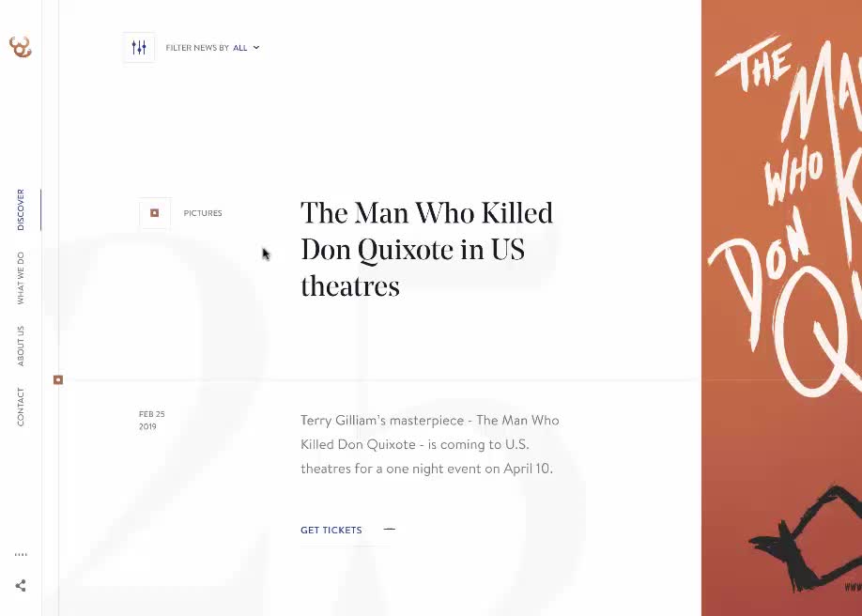The height and width of the screenshot is (616, 862).
Task: Click the Terry Gilliam's masterpiece description text
Action: pos(430,444)
